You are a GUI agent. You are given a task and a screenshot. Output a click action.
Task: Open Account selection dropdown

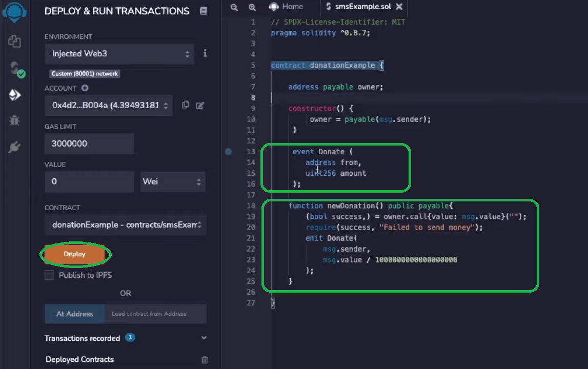108,106
